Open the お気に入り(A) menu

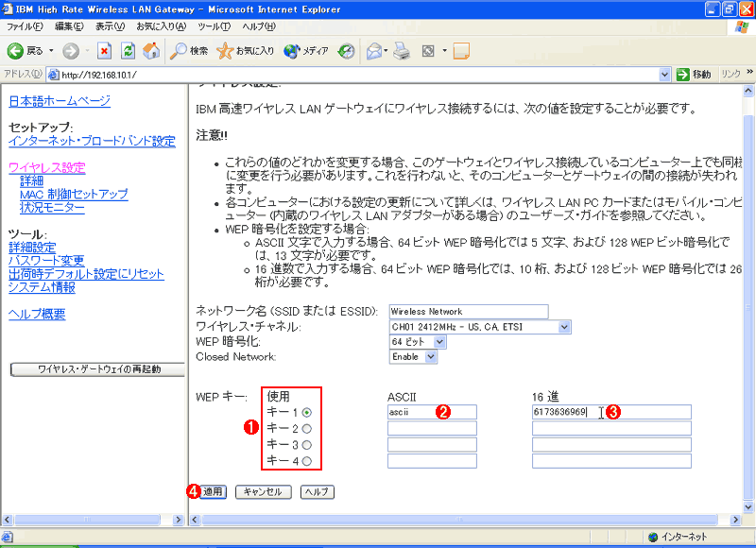[161, 26]
